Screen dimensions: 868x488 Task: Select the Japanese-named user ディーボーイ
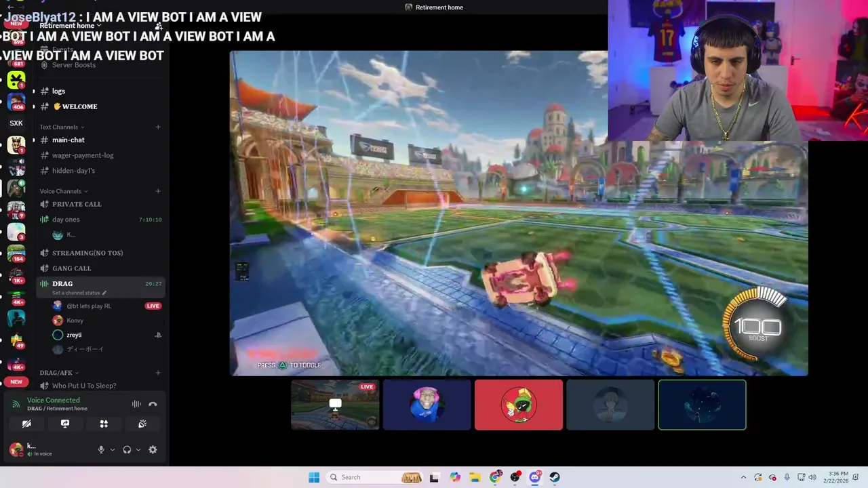coord(107,349)
